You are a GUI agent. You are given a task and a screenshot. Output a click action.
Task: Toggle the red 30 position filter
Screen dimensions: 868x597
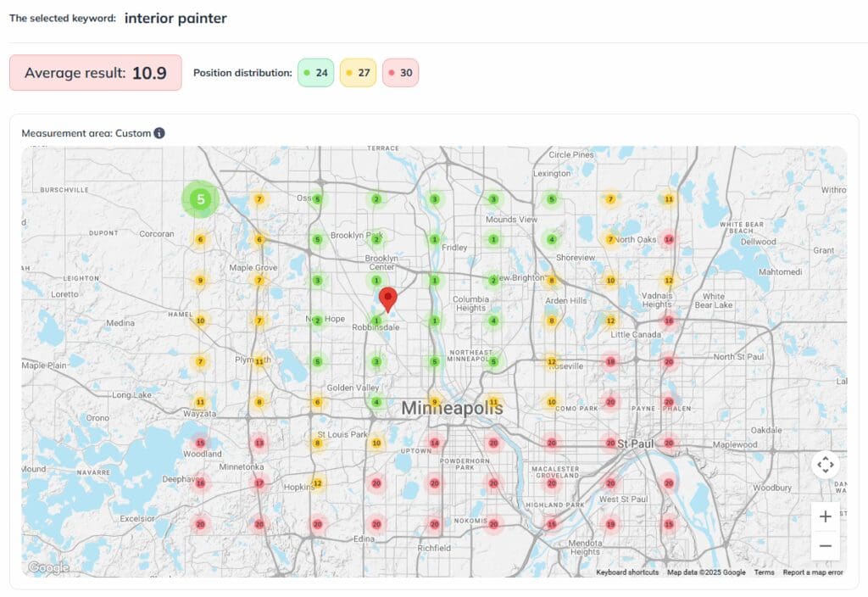click(x=400, y=73)
